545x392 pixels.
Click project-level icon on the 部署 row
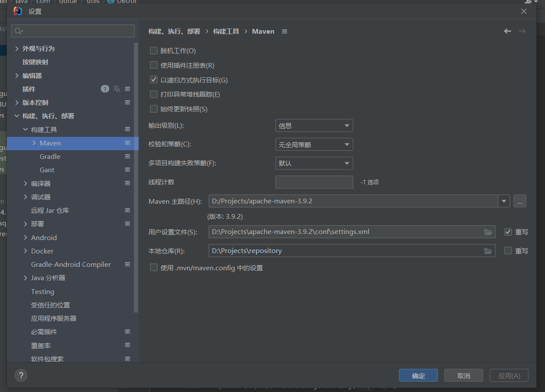click(127, 224)
